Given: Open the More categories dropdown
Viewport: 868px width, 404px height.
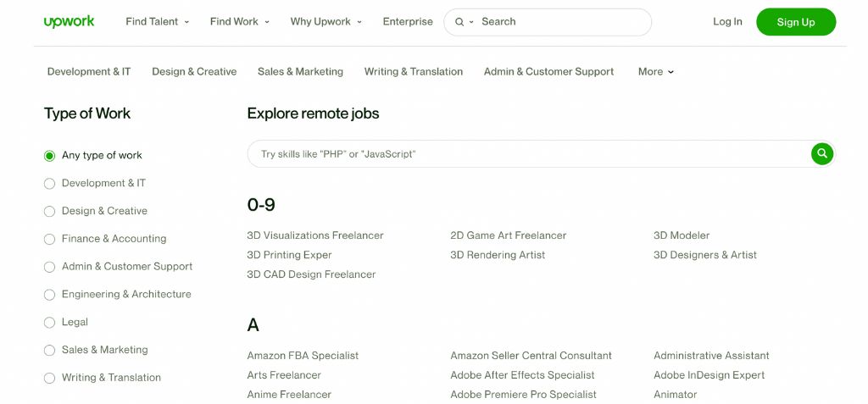Looking at the screenshot, I should (x=655, y=72).
